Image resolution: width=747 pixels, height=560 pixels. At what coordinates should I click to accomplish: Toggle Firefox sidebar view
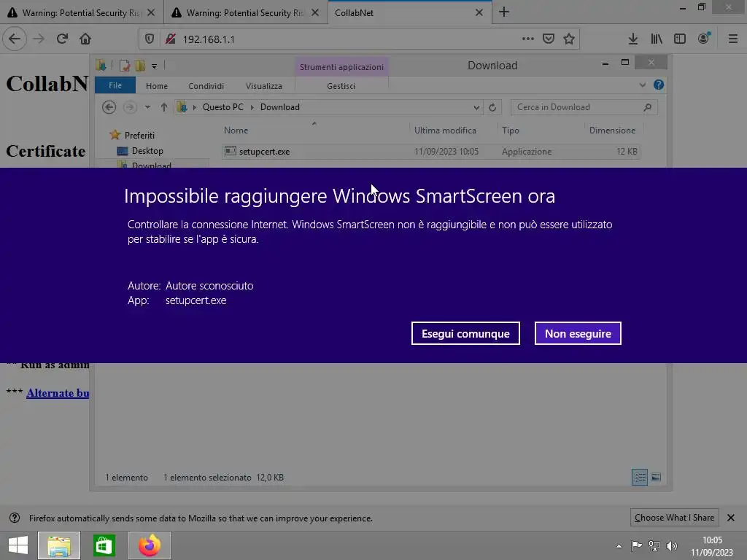coord(680,39)
